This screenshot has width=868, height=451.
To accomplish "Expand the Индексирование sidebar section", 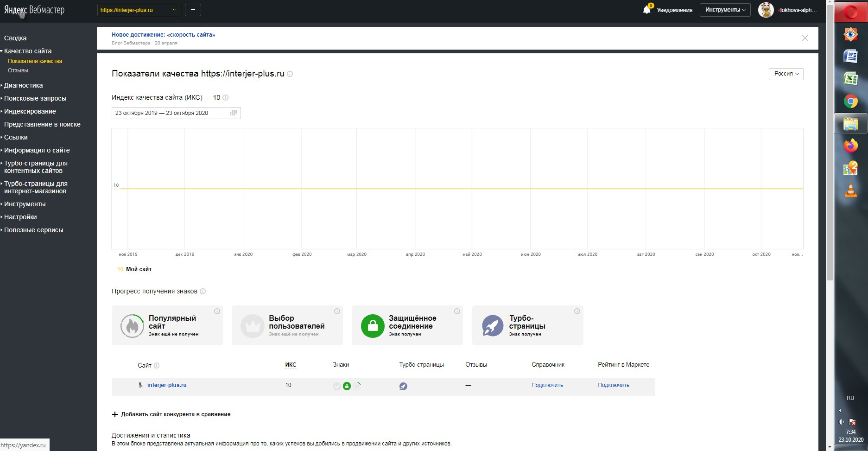I will click(x=30, y=111).
